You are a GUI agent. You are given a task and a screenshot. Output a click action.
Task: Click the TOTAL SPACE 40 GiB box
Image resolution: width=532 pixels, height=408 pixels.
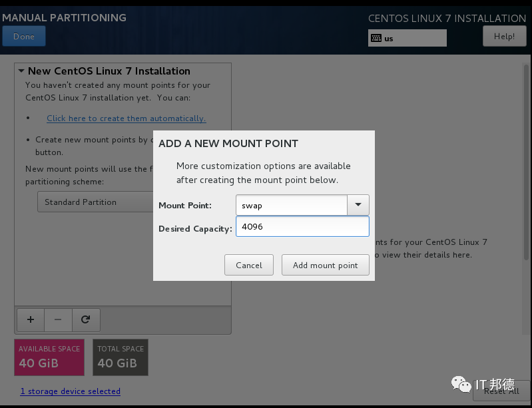point(121,357)
